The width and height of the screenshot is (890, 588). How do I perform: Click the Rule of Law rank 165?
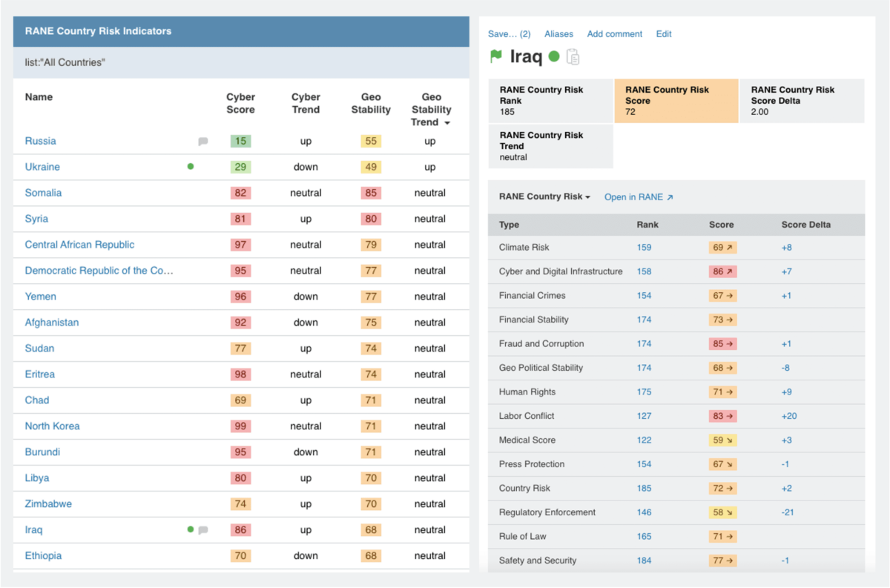(x=644, y=537)
